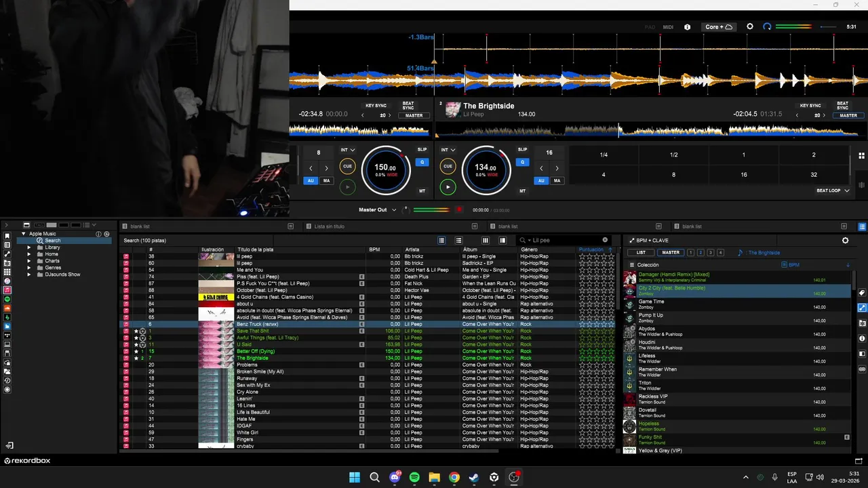Toggle SLIP mode on the 134.00 deck

tap(522, 149)
